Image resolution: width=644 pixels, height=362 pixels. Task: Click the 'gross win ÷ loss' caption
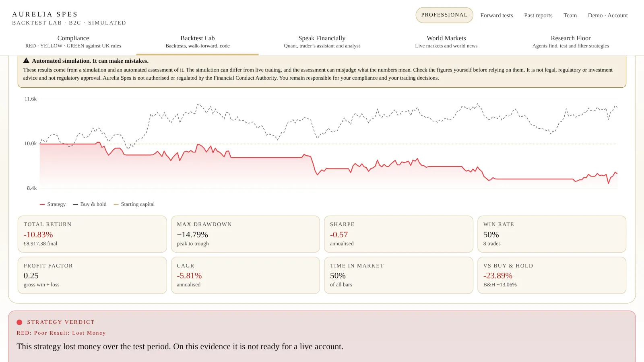41,285
